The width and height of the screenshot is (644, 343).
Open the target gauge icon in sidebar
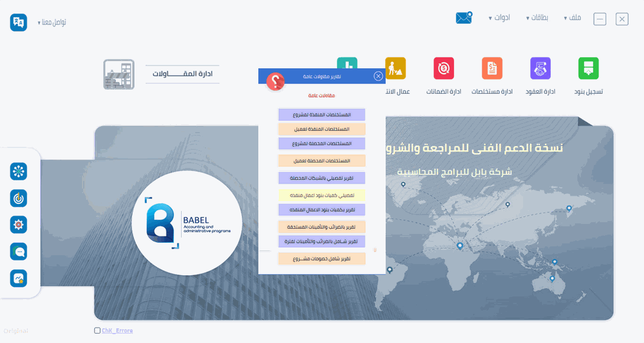coord(18,198)
